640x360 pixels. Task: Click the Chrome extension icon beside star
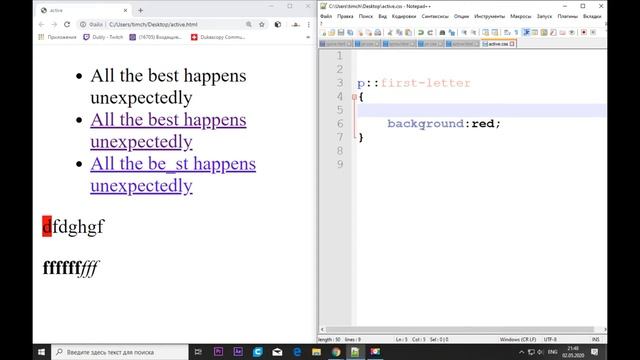click(x=278, y=24)
